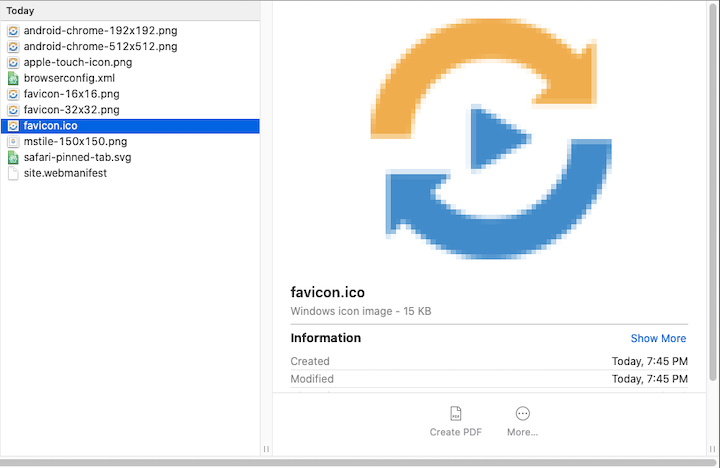720x468 pixels.
Task: Select favicon-32x32.png file name
Action: [72, 110]
